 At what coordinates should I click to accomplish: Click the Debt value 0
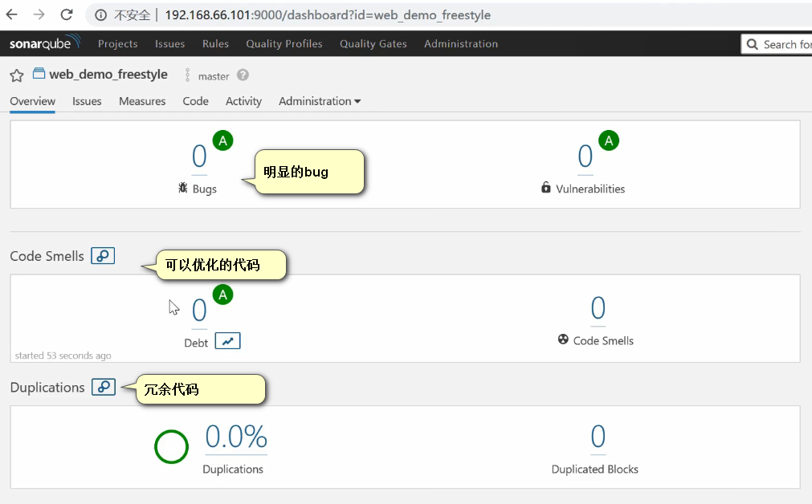(199, 311)
